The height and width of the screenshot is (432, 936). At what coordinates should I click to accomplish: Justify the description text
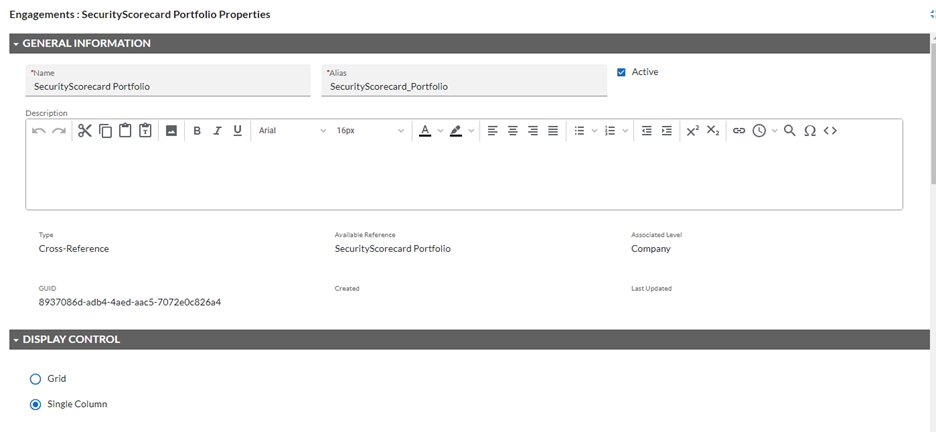pos(553,131)
